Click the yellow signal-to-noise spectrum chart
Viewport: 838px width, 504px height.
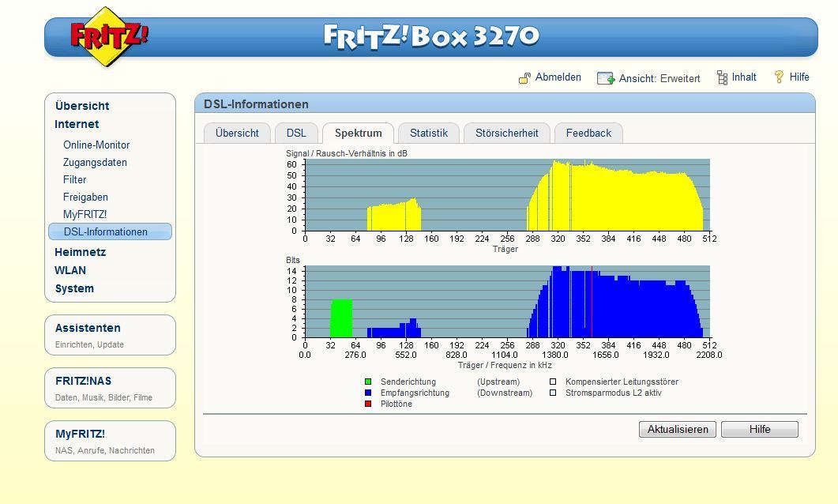507,194
